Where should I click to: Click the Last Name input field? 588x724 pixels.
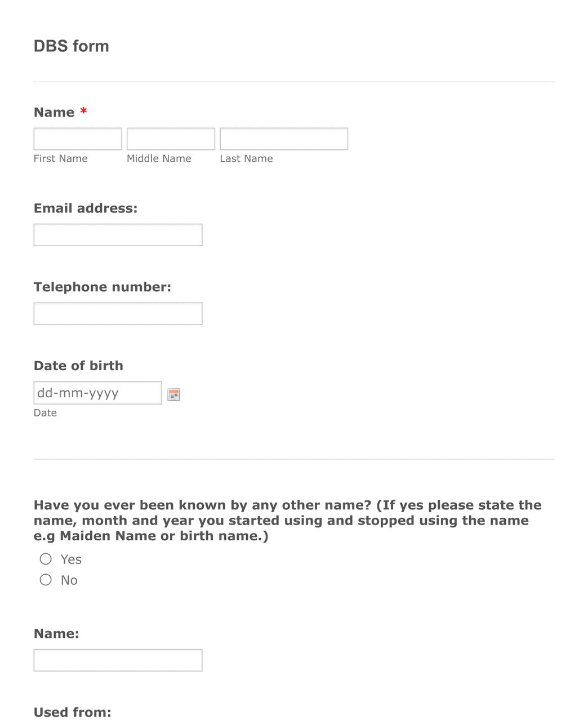click(283, 139)
